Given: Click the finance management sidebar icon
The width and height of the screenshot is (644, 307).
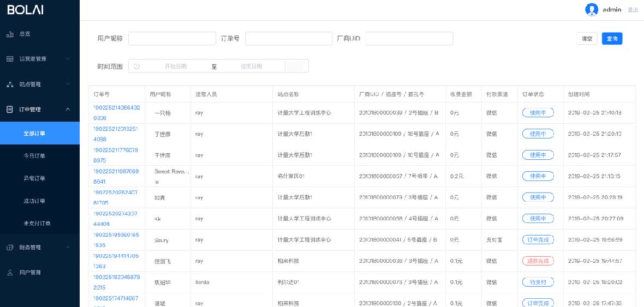Looking at the screenshot, I should (10, 248).
